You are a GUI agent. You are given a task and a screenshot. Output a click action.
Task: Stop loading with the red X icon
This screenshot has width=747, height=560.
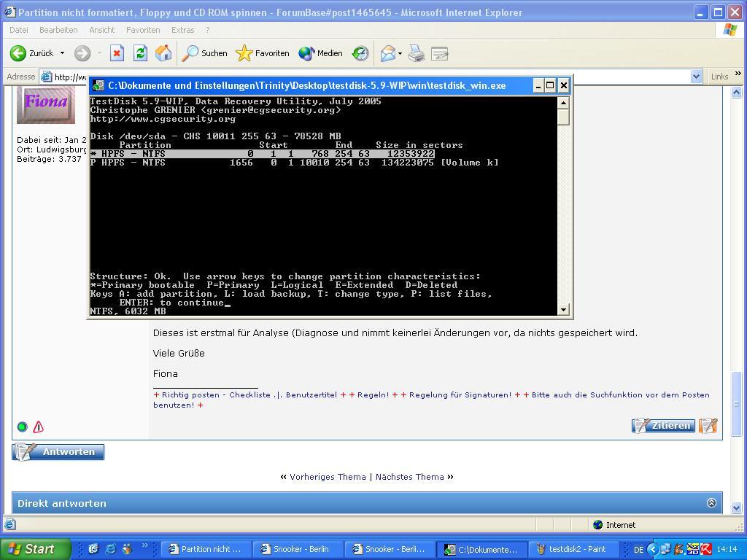tap(117, 53)
